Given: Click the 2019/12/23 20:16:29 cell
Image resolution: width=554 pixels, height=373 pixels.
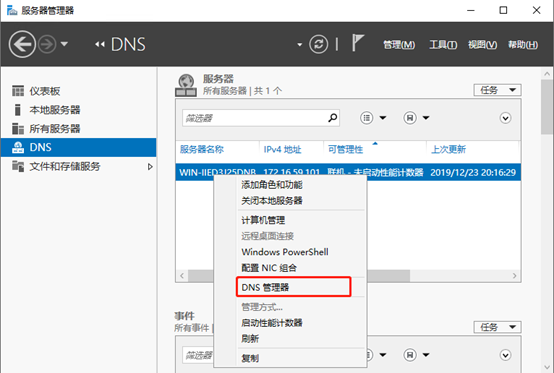Looking at the screenshot, I should [x=473, y=172].
